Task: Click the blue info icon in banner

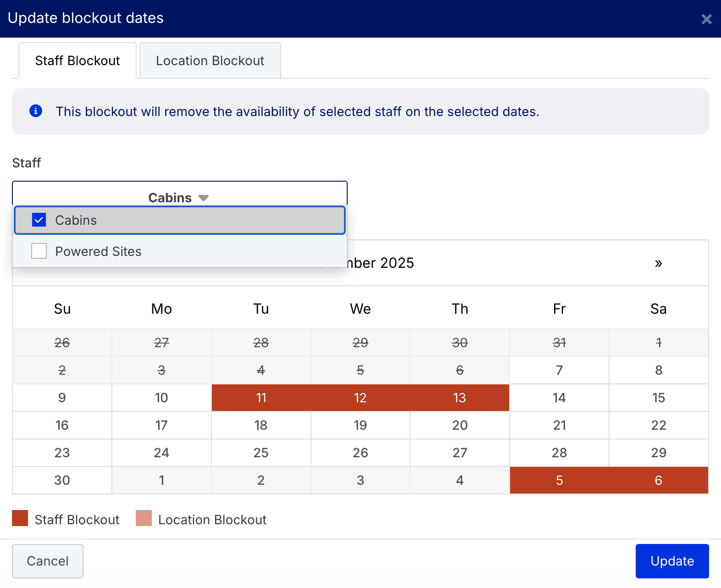Action: click(x=36, y=111)
